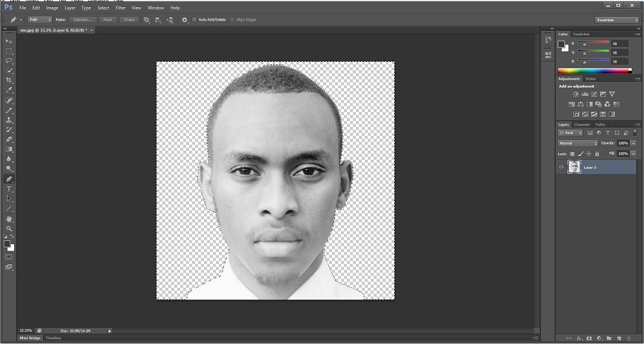Toggle Quick Mask mode

point(8,257)
